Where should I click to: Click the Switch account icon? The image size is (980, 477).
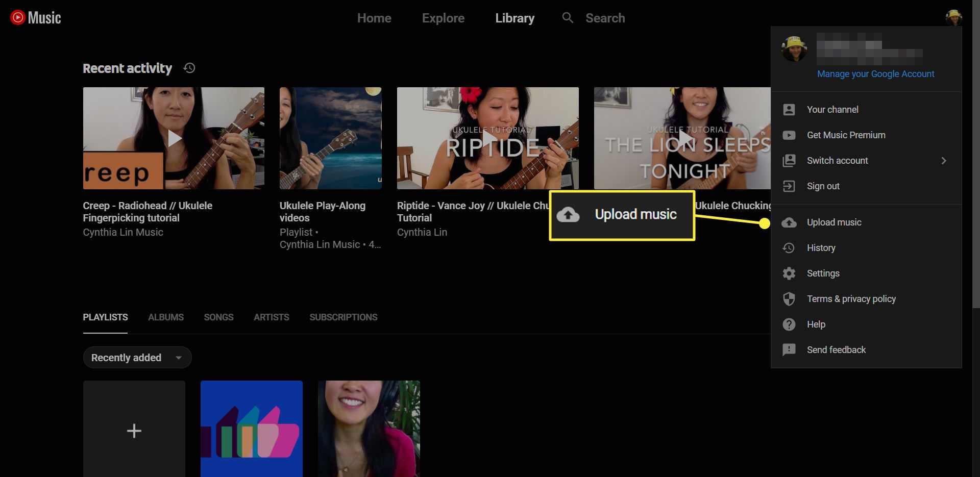point(789,161)
